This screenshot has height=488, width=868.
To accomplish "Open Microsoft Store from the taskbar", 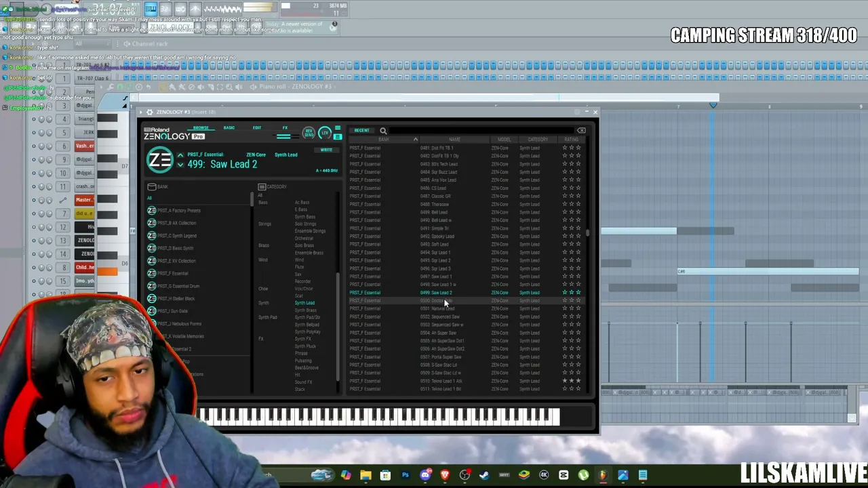I will (385, 475).
